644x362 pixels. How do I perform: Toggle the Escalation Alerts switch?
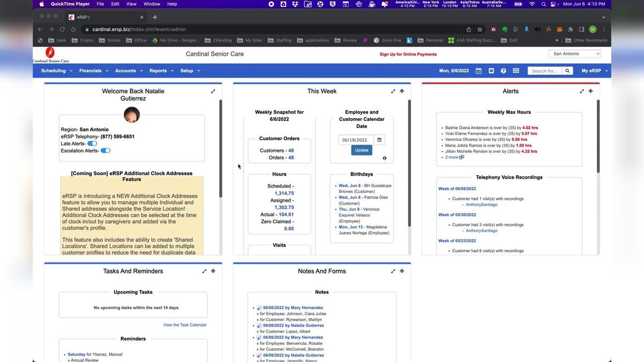(105, 151)
